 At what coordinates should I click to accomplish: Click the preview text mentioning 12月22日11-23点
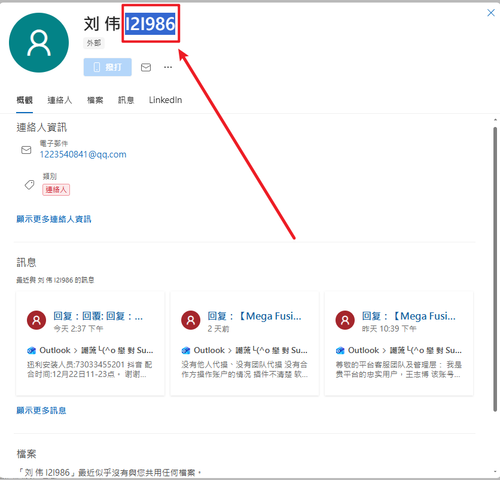(90, 369)
